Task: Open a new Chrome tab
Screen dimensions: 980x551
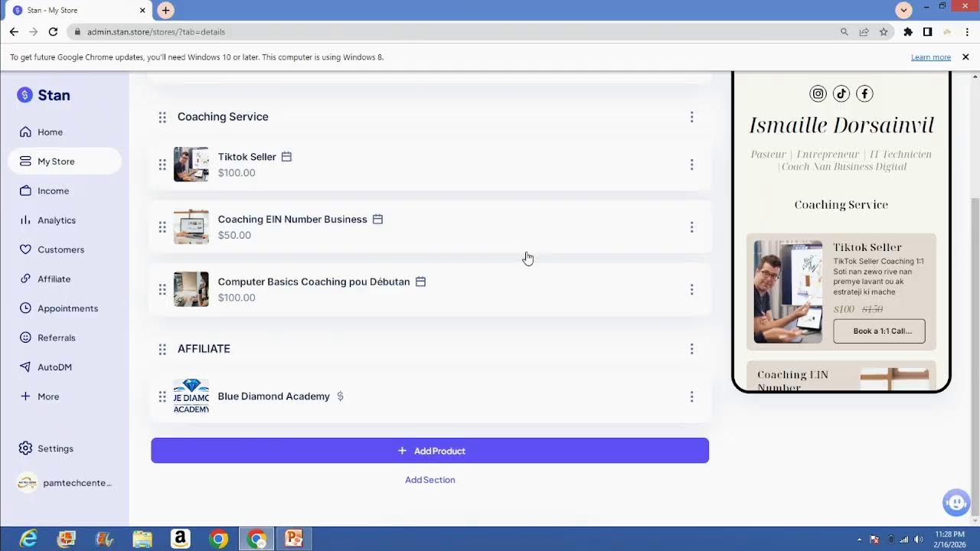Action: [165, 11]
